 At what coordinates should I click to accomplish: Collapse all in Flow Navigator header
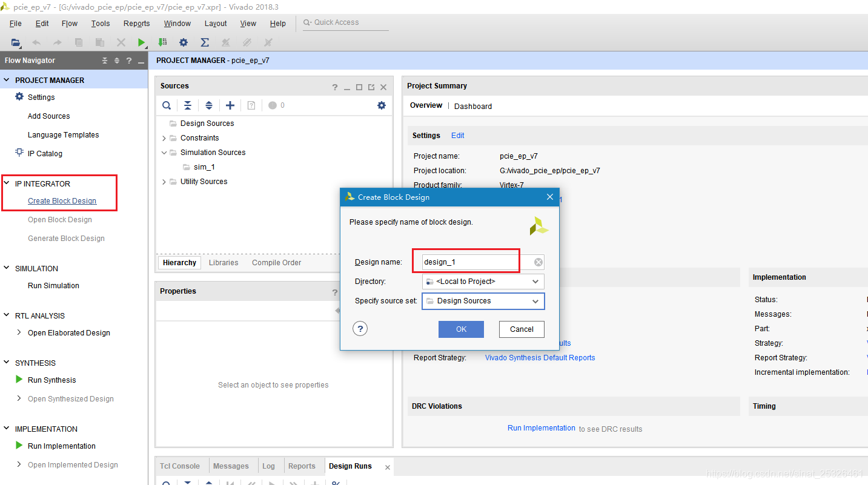pos(105,61)
